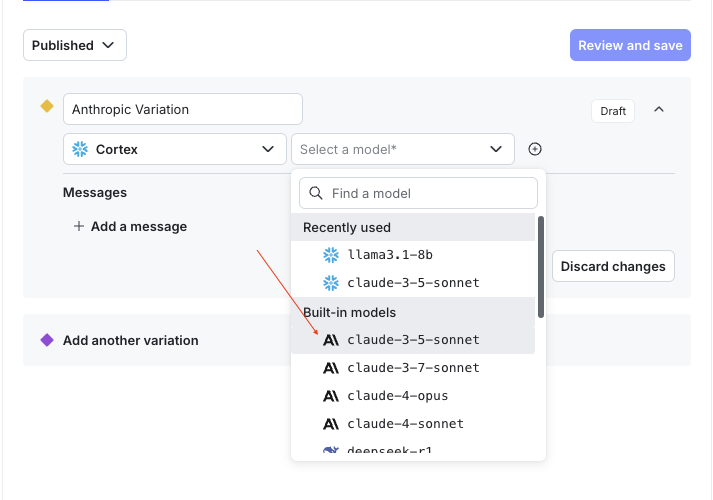This screenshot has width=713, height=500.
Task: Click the Snowflake icon next to llama3.1-8b
Action: [x=331, y=255]
